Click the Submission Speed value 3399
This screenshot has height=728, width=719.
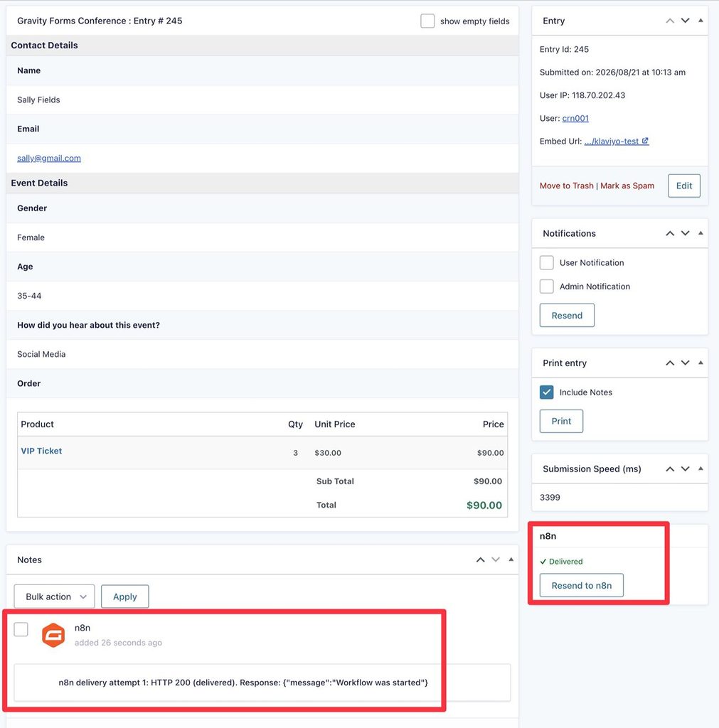point(550,497)
